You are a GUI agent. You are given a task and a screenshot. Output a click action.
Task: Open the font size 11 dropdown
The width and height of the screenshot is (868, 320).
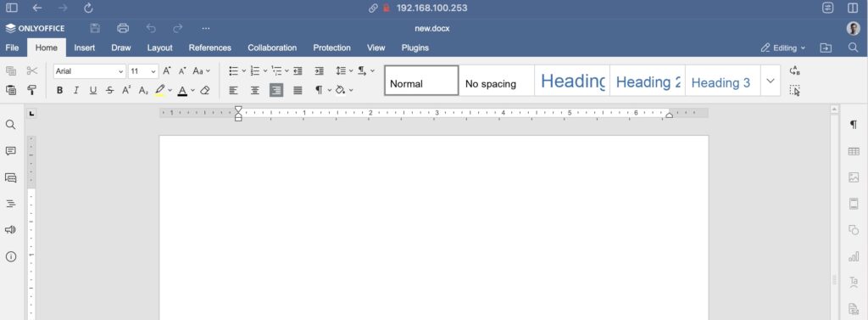(153, 71)
